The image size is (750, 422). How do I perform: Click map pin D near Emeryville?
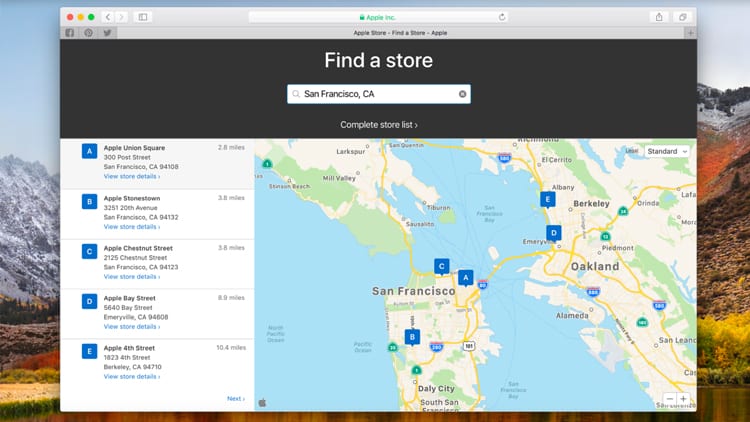(x=554, y=233)
